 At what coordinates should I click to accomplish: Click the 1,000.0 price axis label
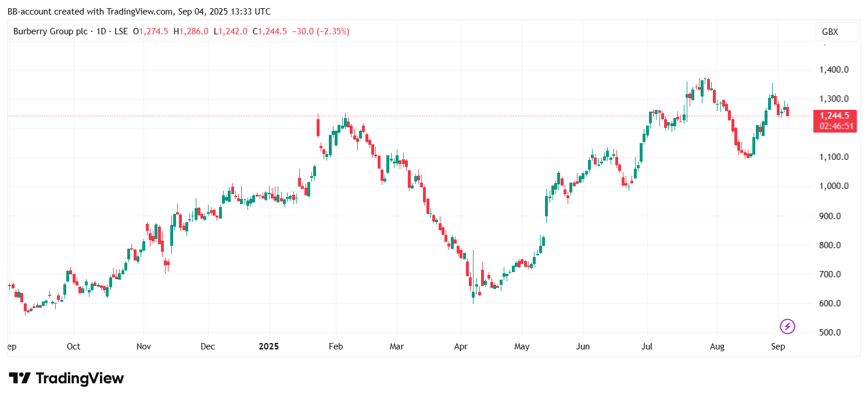tap(834, 186)
